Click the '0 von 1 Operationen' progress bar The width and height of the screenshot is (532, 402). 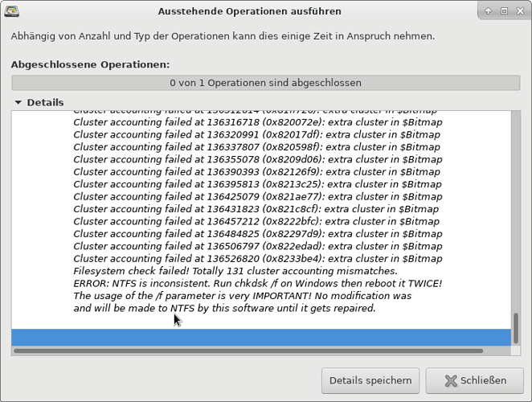tap(266, 83)
